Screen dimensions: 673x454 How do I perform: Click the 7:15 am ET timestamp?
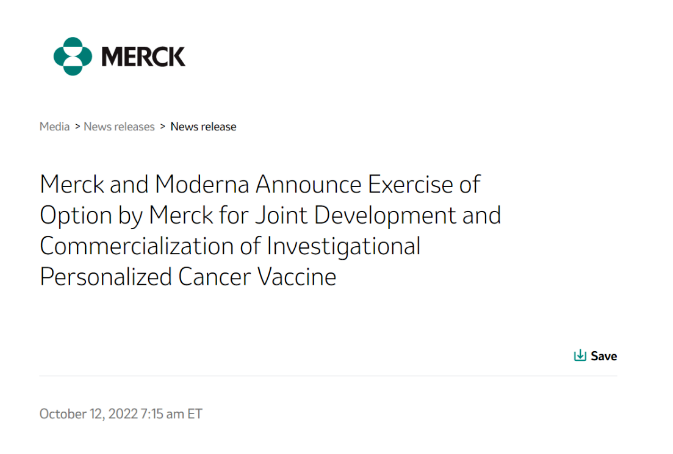[x=177, y=413]
